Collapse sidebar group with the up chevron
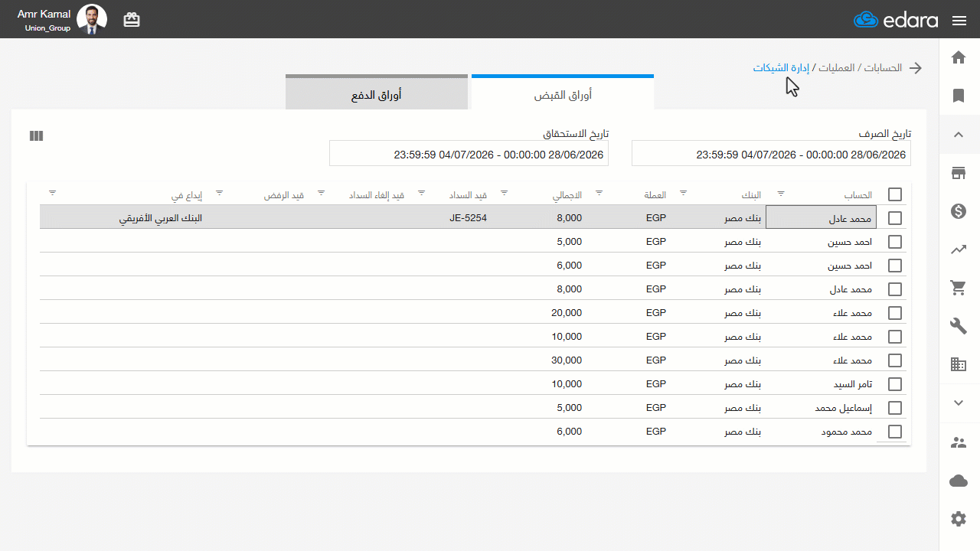 [959, 135]
